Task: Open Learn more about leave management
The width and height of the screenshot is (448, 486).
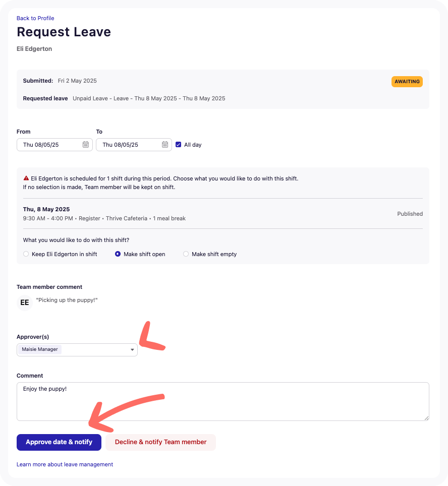Action: tap(65, 464)
